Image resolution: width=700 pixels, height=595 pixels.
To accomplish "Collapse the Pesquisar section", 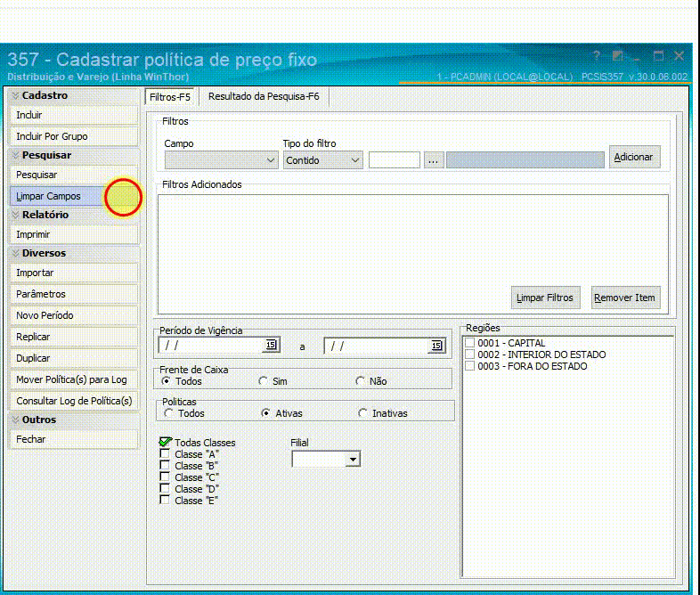I will 16,155.
